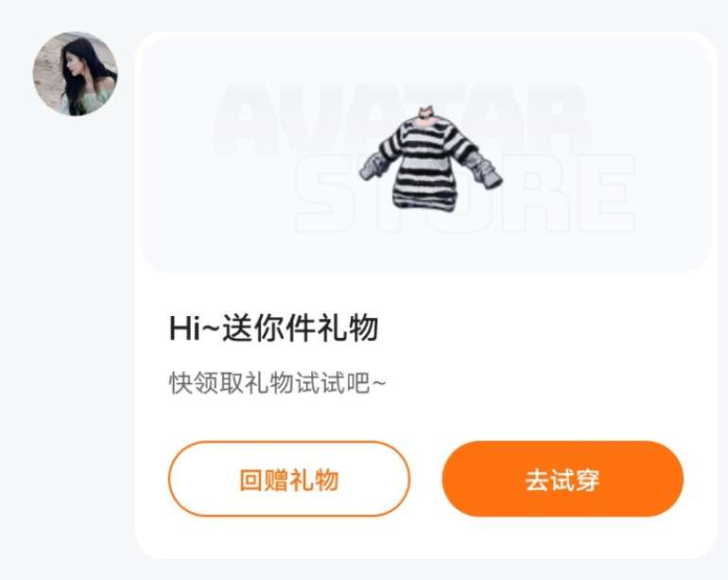
Task: Click the 去试穿 orange button
Action: point(563,479)
